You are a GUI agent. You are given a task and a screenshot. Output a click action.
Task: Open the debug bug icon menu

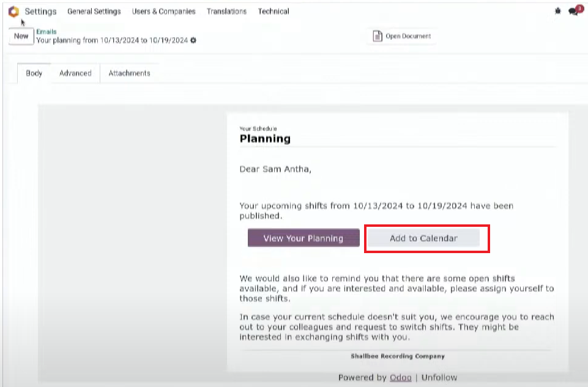coord(557,11)
